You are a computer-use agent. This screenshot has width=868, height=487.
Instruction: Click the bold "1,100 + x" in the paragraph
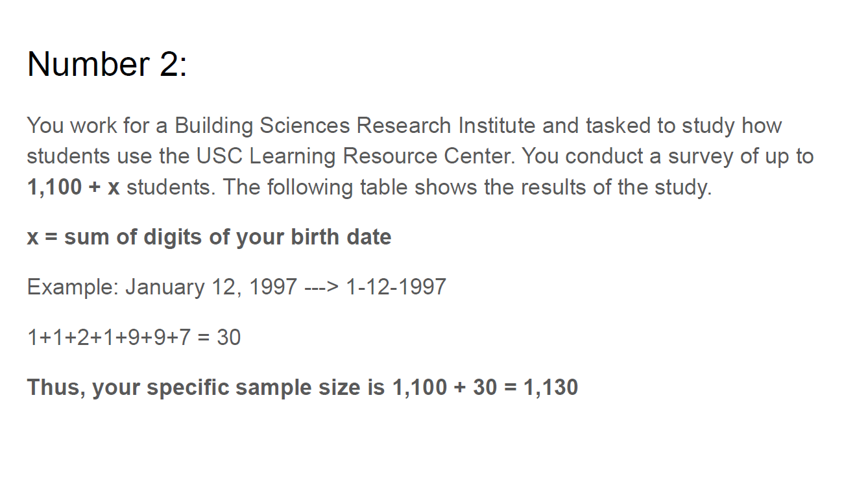tap(73, 187)
